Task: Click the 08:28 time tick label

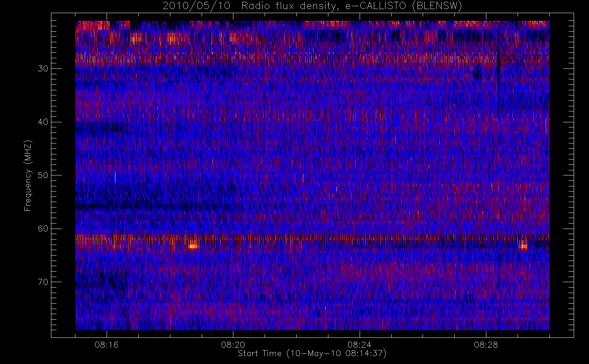Action: tap(486, 345)
